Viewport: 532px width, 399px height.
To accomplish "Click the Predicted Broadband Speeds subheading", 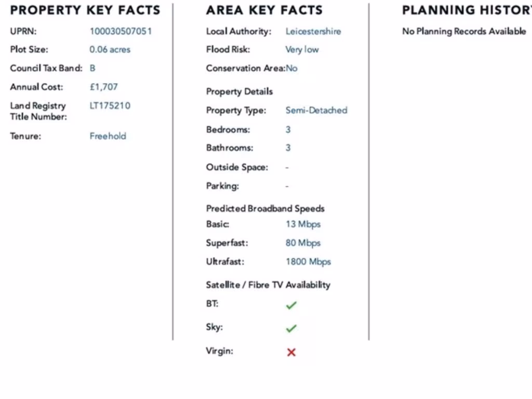I will click(x=265, y=208).
